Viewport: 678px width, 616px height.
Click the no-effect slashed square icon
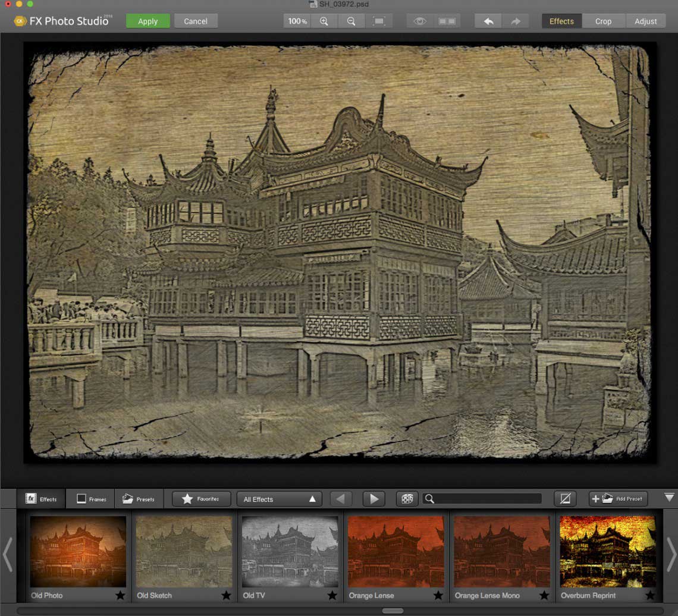[565, 499]
